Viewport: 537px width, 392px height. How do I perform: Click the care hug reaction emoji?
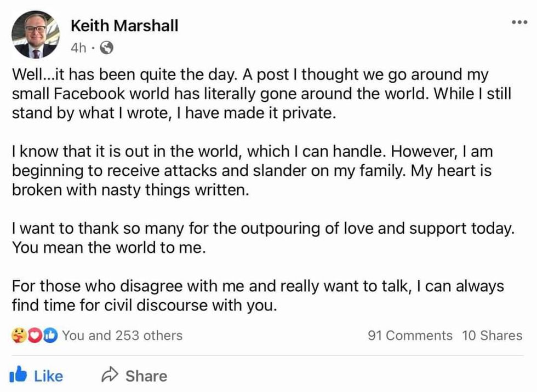[x=18, y=336]
